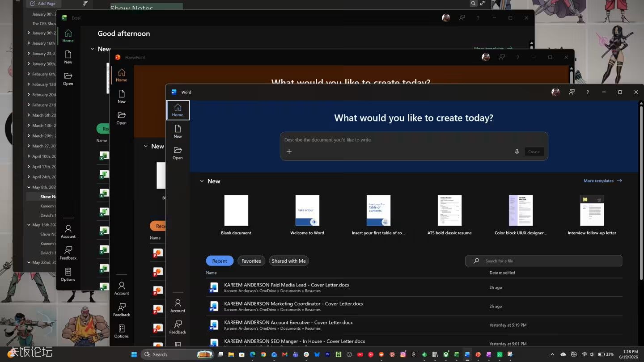Open Feedback in PowerPoint's sidebar

point(122,310)
